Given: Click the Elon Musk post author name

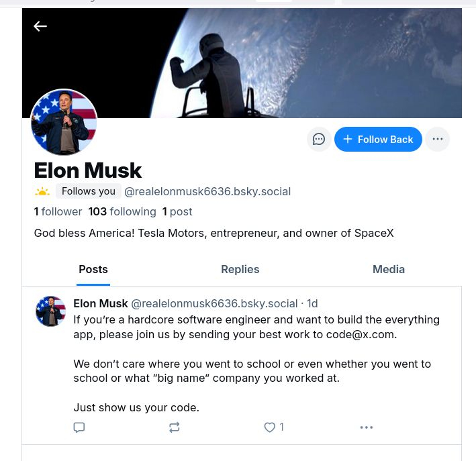Looking at the screenshot, I should coord(100,303).
